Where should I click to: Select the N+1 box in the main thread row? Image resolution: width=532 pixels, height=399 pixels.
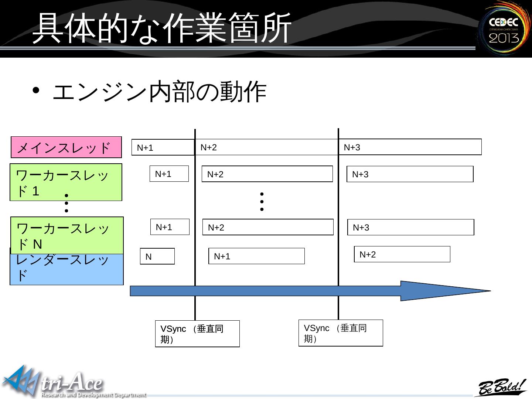tap(163, 147)
